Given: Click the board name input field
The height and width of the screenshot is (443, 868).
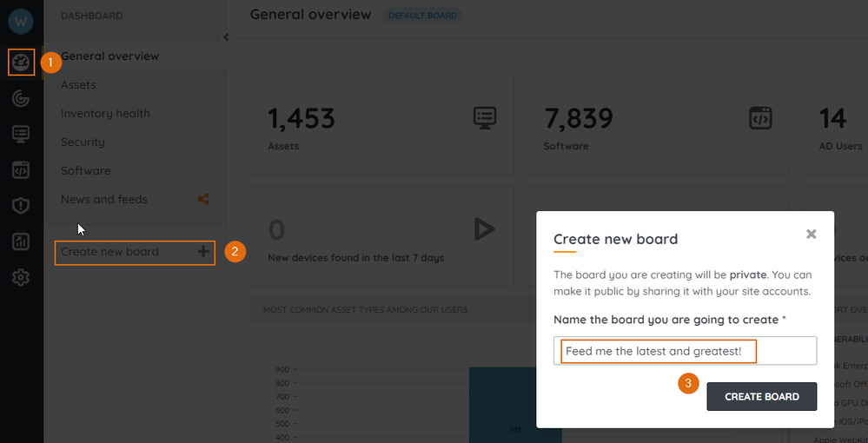Looking at the screenshot, I should coord(685,351).
